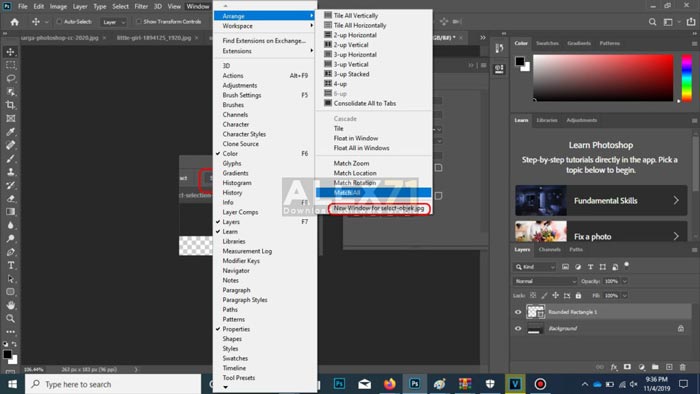700x394 pixels.
Task: Select the Clone Stamp tool
Action: coord(10,172)
